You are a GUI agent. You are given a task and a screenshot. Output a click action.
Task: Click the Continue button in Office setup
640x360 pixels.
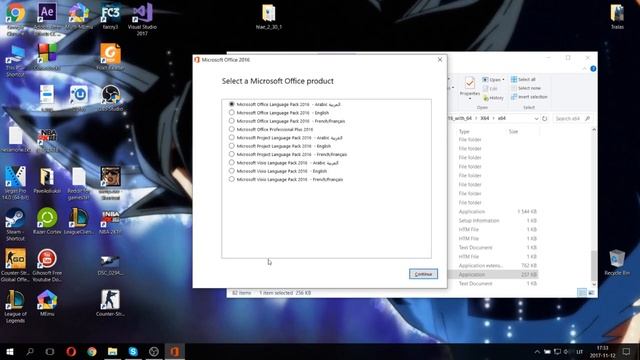tap(423, 274)
